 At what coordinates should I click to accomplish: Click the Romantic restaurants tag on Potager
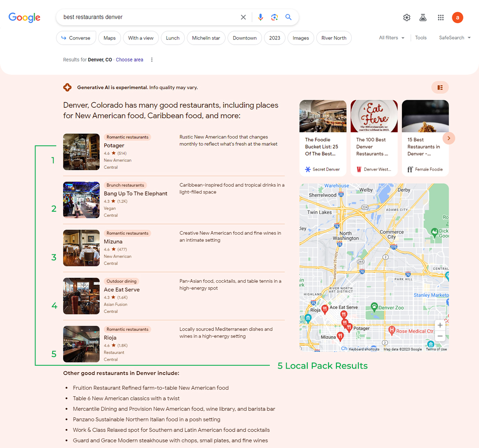click(127, 137)
